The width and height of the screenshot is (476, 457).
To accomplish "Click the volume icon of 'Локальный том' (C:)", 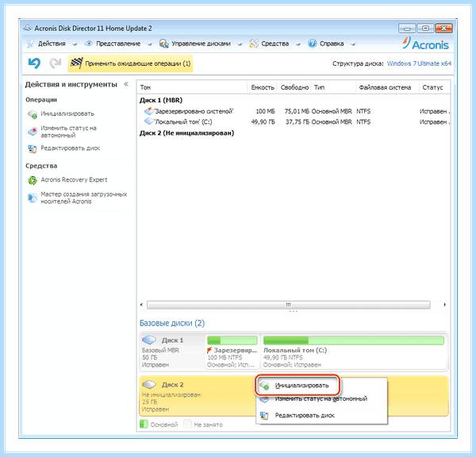I will tap(149, 121).
